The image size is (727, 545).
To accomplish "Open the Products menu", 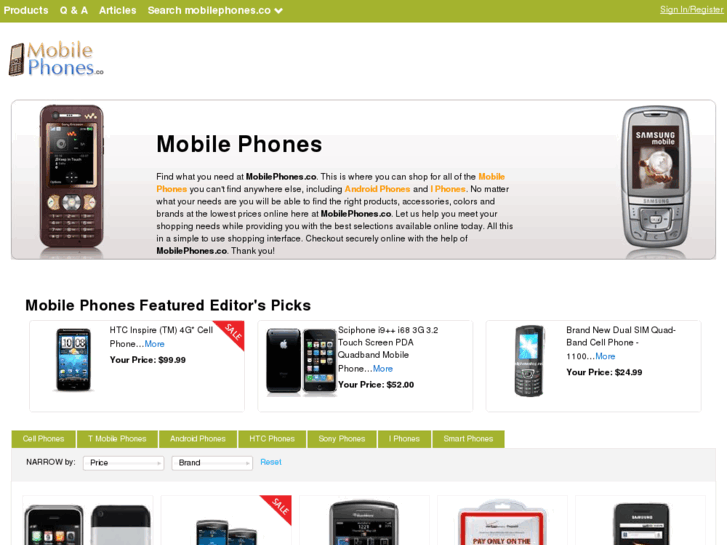I will coord(26,10).
